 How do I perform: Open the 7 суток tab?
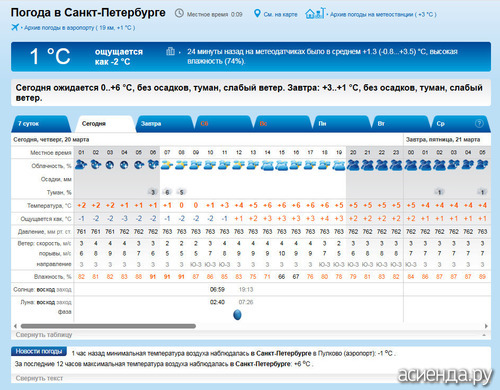point(41,124)
